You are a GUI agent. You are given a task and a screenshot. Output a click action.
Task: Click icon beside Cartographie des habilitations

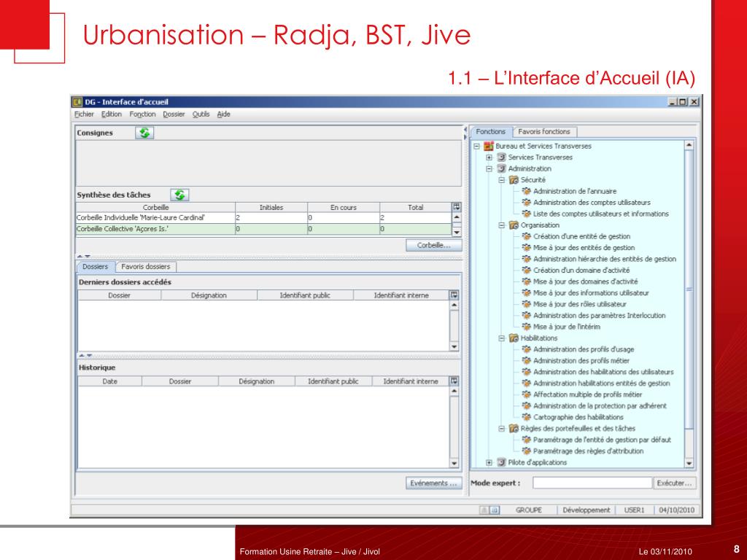click(x=527, y=417)
